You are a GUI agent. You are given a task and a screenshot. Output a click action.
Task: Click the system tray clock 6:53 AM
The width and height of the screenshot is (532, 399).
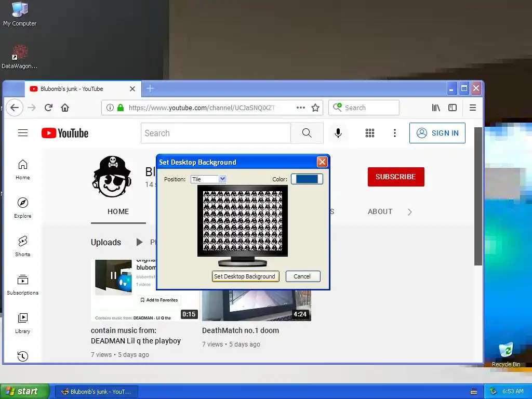click(x=513, y=391)
